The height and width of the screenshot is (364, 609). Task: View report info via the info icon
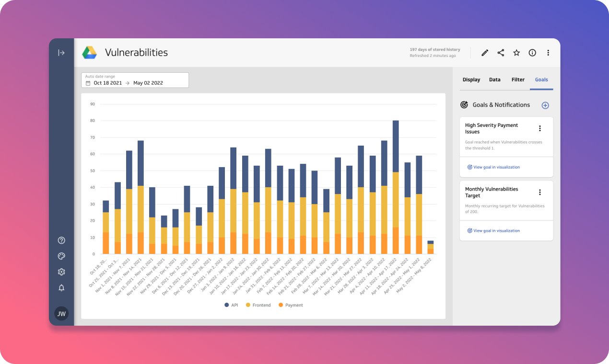(532, 53)
